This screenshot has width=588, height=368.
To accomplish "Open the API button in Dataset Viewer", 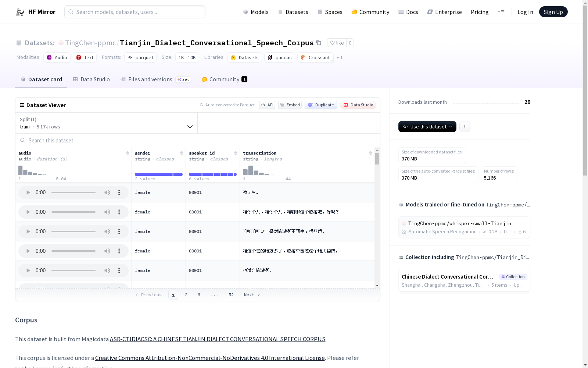I will pyautogui.click(x=267, y=105).
